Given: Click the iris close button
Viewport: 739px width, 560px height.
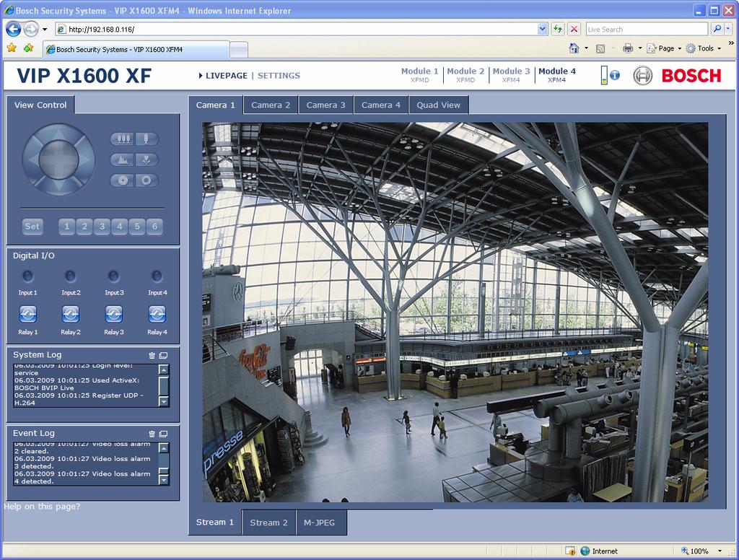Looking at the screenshot, I should [123, 180].
